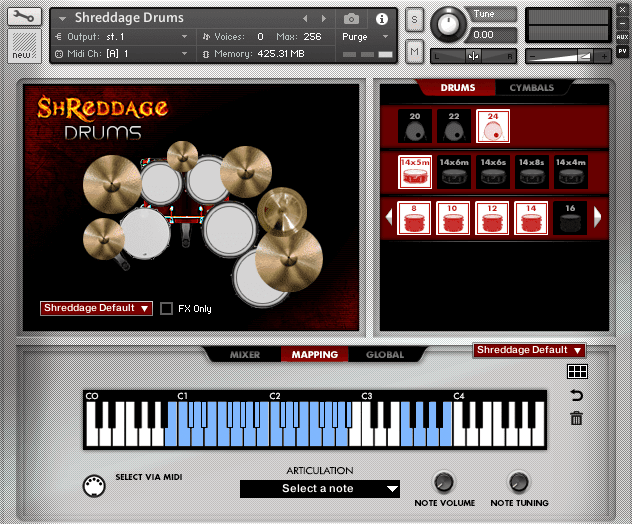Minimize the instrument with minus button

pos(622,23)
